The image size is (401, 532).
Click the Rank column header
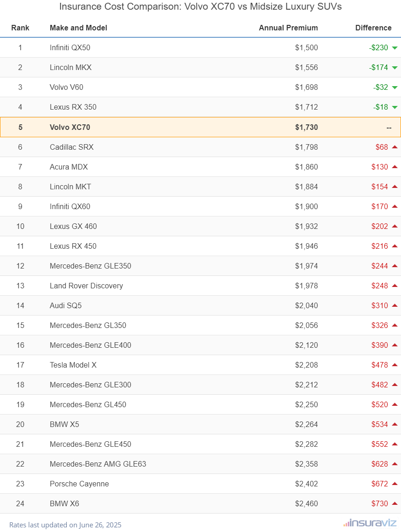20,28
